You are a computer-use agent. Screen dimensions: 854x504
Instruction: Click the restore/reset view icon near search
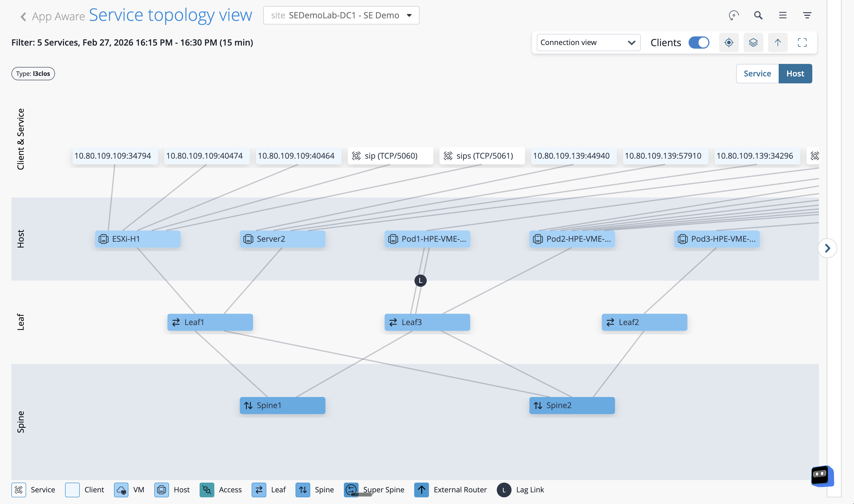pos(733,15)
